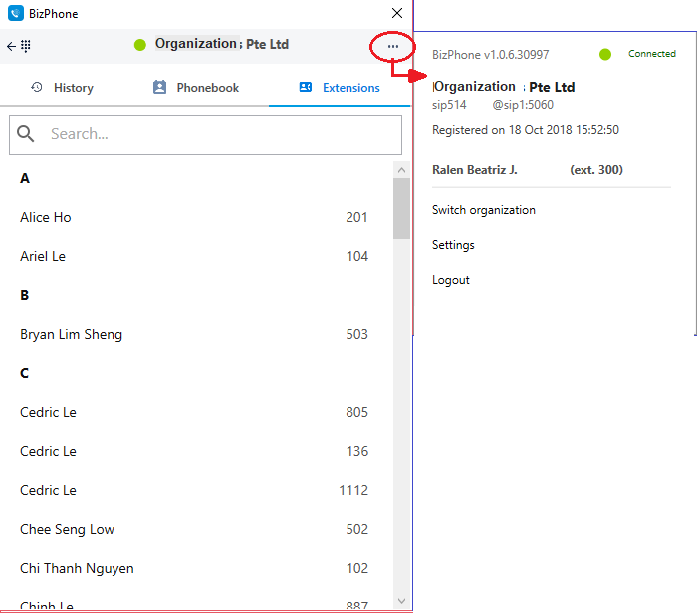The height and width of the screenshot is (613, 697).
Task: Click the section letter A header
Action: click(25, 178)
